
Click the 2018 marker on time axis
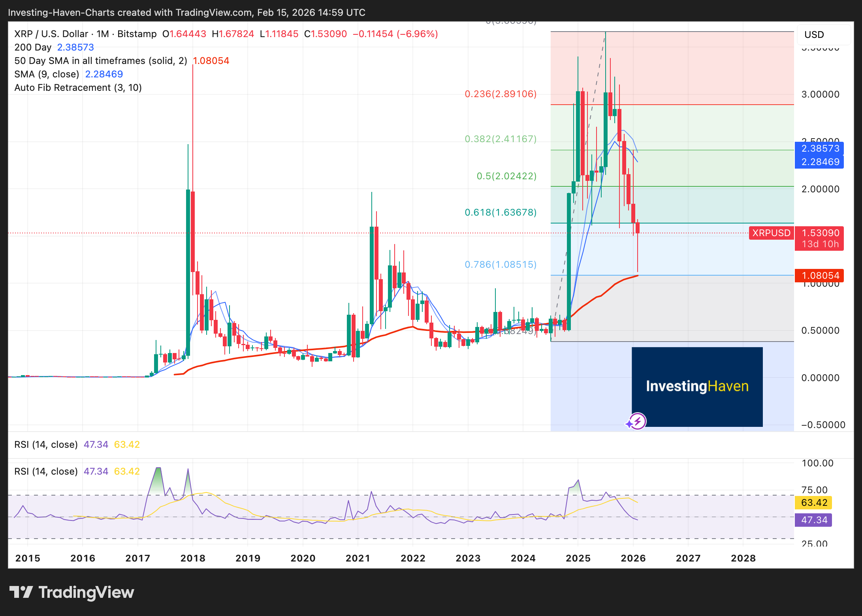coord(193,558)
